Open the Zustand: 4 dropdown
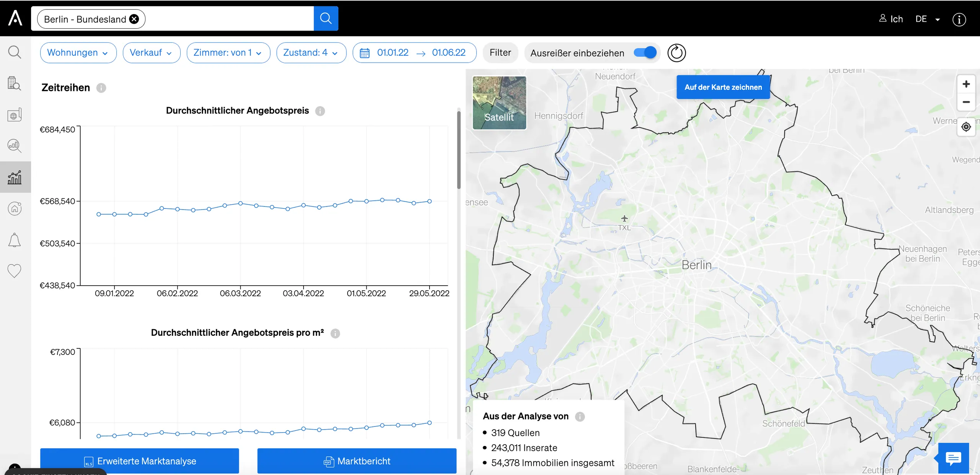The image size is (980, 475). (x=311, y=53)
